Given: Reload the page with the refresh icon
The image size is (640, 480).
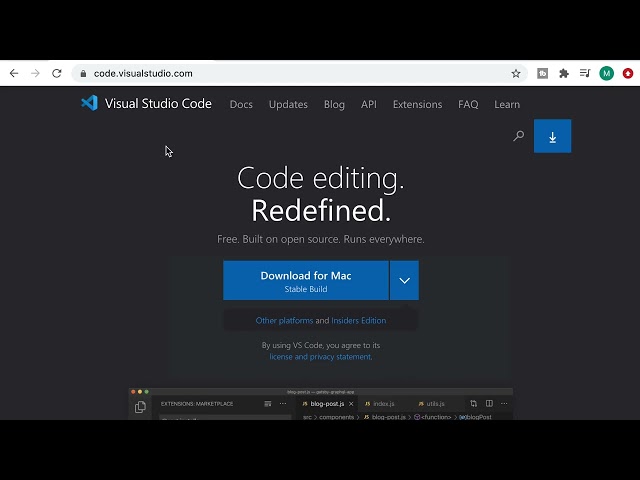Looking at the screenshot, I should (57, 73).
